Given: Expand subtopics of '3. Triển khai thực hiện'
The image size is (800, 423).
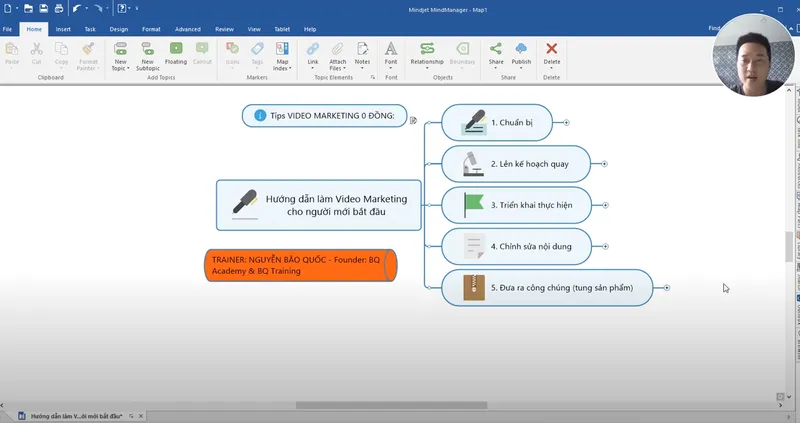Looking at the screenshot, I should 605,205.
